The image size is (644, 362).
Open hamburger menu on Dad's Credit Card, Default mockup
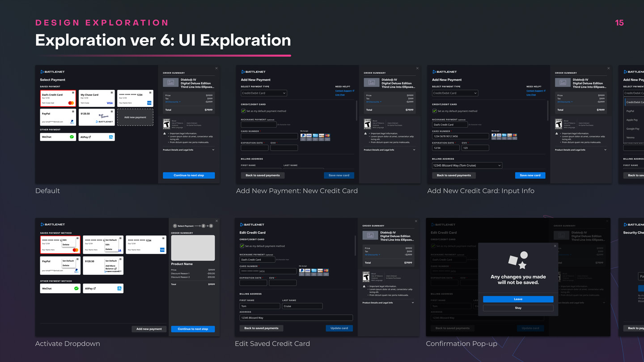click(73, 93)
